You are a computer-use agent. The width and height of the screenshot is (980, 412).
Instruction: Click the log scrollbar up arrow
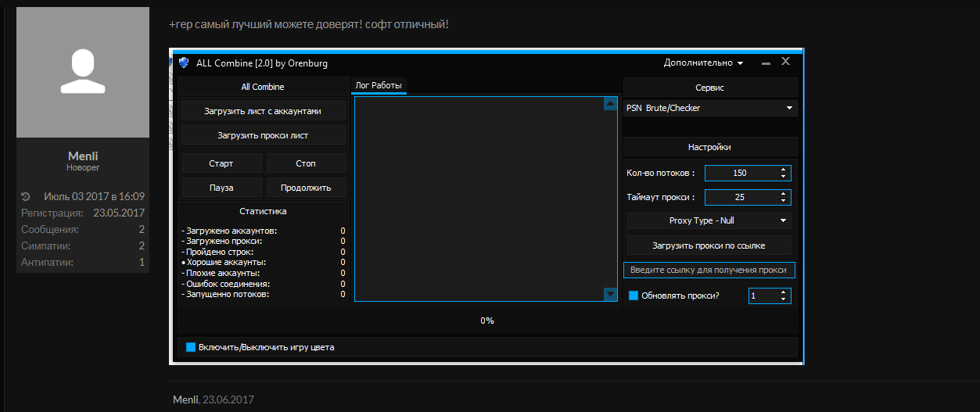[x=611, y=104]
